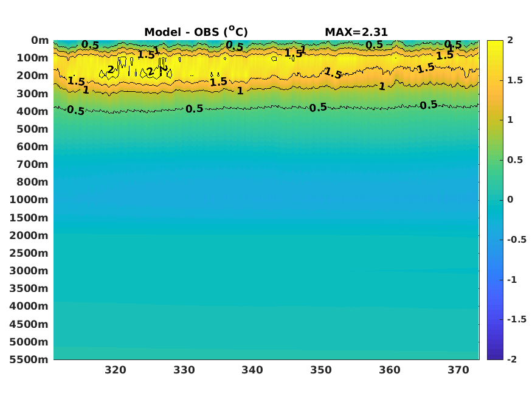Click the '600m' depth axis label
532x399 pixels.
(x=33, y=147)
